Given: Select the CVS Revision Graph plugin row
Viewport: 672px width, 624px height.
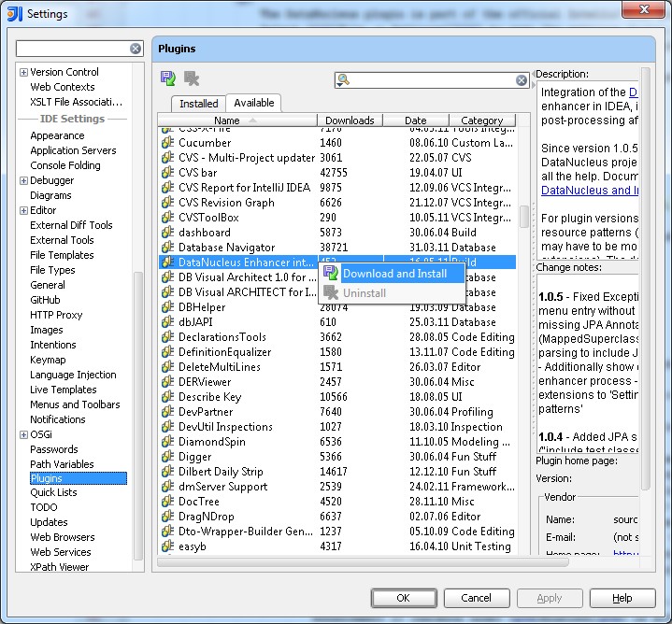Looking at the screenshot, I should (x=337, y=202).
